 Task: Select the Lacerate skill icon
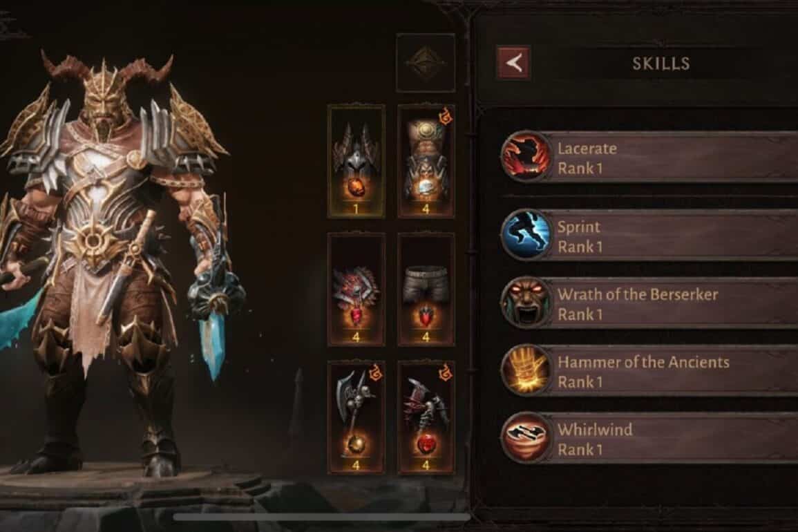(x=526, y=156)
